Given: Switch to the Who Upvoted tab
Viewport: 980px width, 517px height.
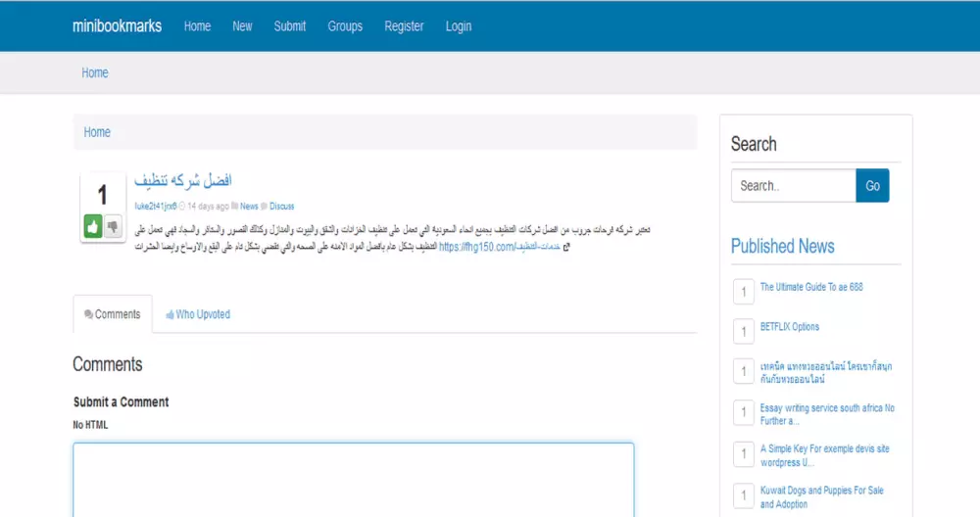Looking at the screenshot, I should 198,314.
